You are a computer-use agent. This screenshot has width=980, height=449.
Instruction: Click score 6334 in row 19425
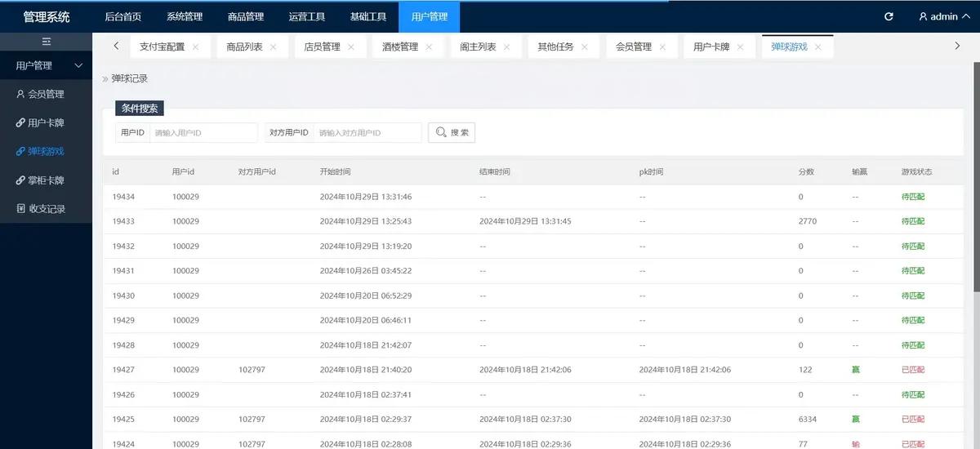808,419
